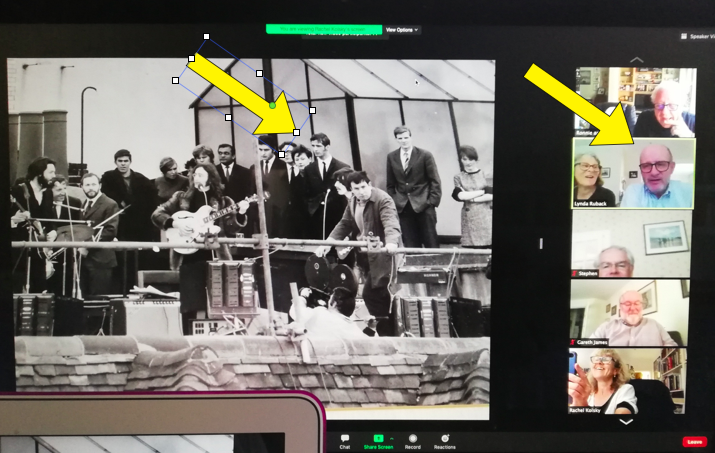Click the red Leave button
This screenshot has height=453, width=715.
pyautogui.click(x=694, y=442)
